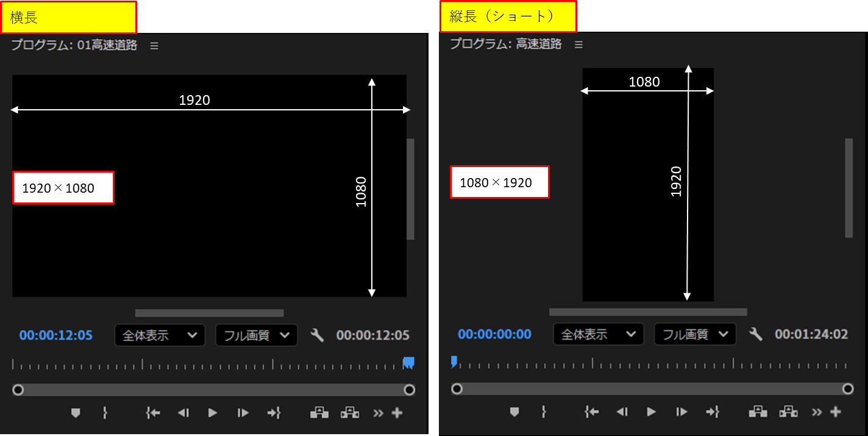868x436 pixels.
Task: Expand the overflow chevron in the transport bar
Action: coord(378,413)
